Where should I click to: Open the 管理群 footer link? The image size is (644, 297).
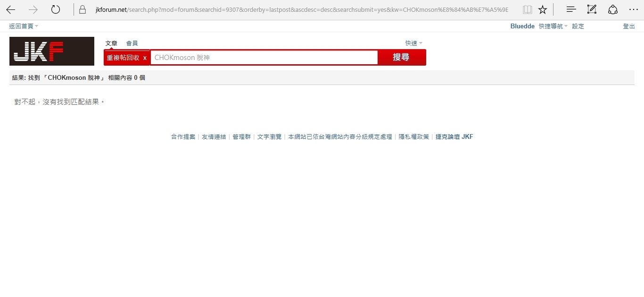[x=242, y=136]
